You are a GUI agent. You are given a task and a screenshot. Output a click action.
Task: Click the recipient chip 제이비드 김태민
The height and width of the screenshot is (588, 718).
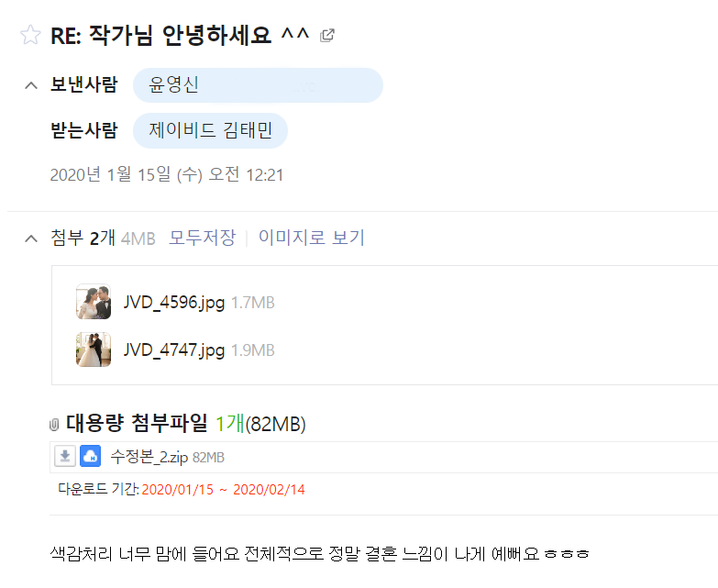pyautogui.click(x=211, y=130)
